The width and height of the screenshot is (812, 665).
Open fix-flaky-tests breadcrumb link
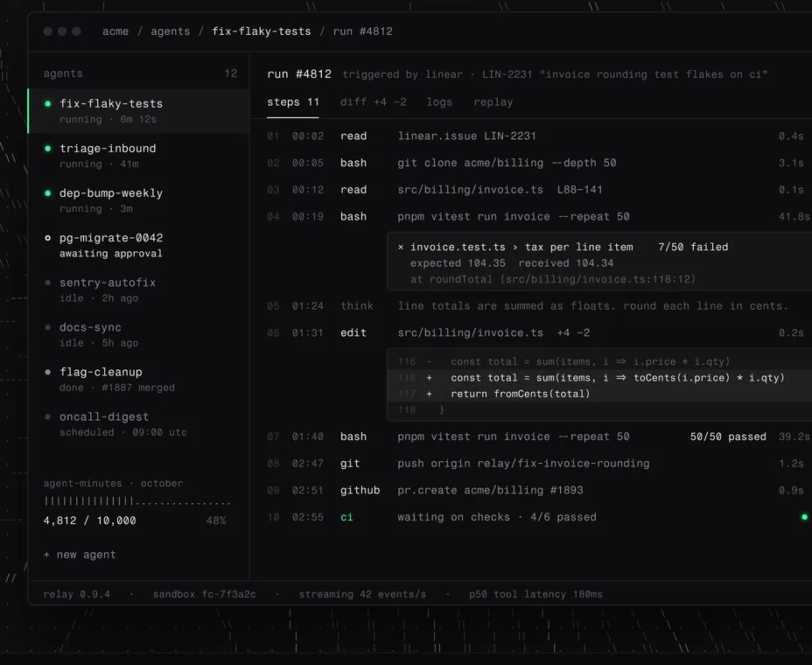tap(262, 31)
